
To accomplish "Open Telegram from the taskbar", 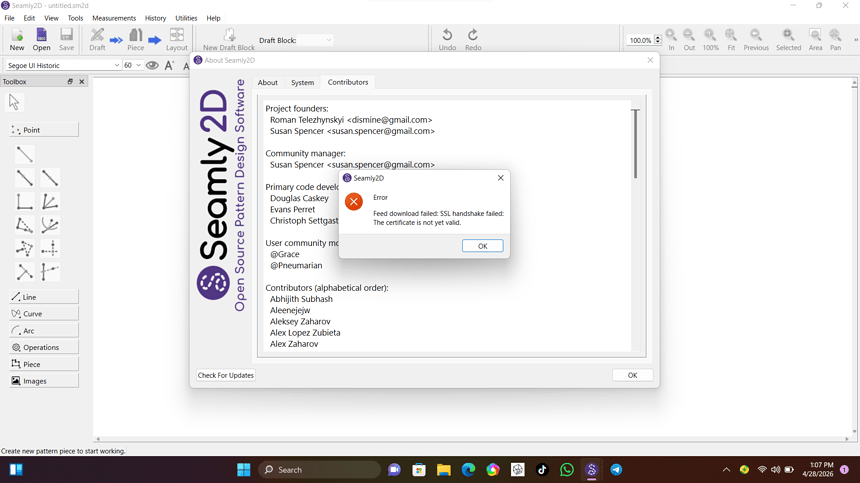I will pyautogui.click(x=616, y=470).
